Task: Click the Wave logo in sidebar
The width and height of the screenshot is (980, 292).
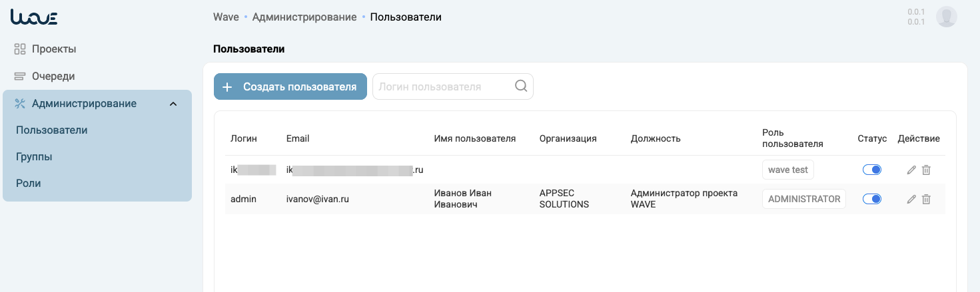Action: (34, 18)
